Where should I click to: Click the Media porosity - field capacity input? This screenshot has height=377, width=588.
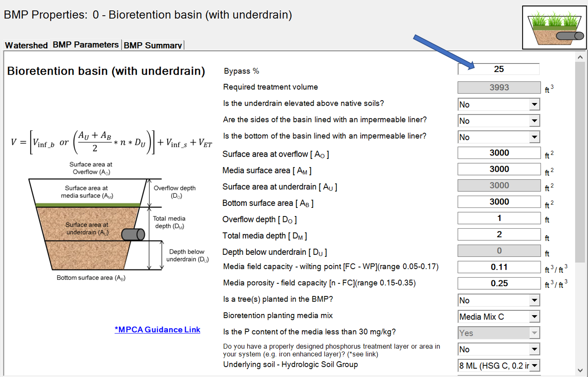pos(499,283)
